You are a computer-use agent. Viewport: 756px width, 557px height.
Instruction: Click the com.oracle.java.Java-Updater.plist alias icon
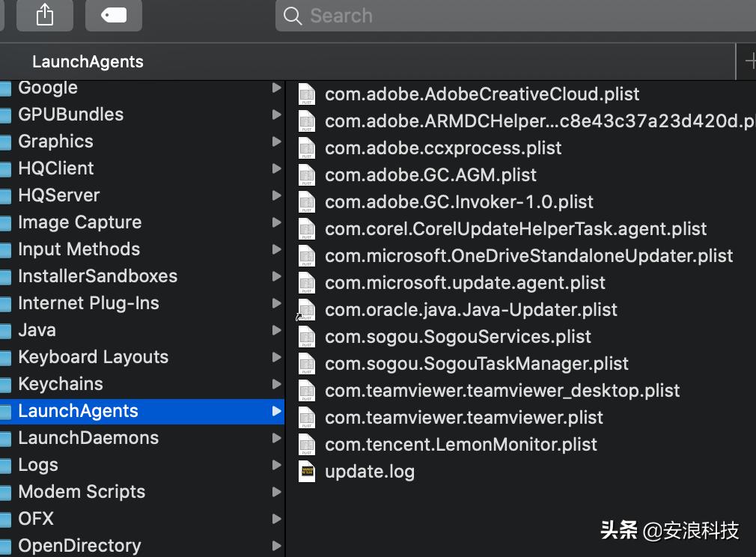[x=307, y=310]
